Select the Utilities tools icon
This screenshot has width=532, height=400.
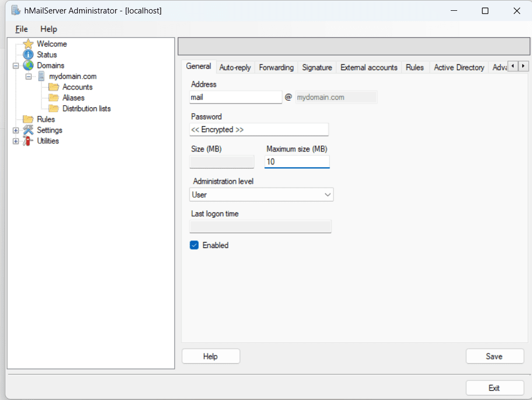point(27,141)
